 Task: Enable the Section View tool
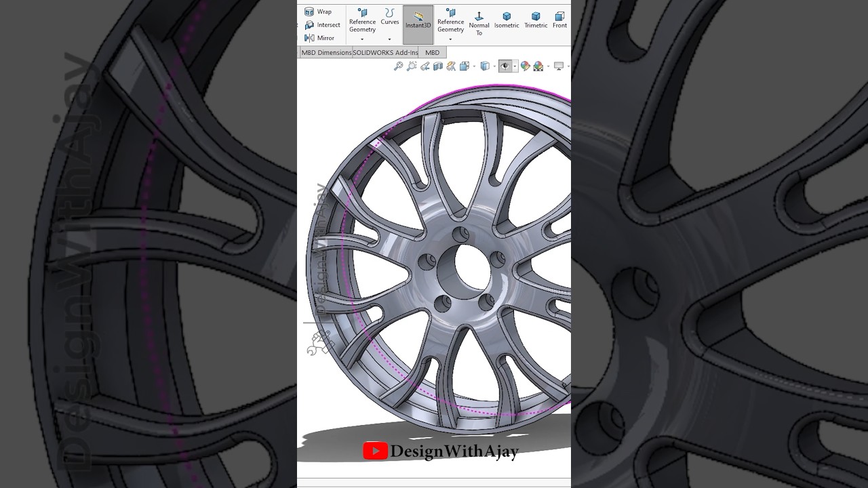(438, 66)
